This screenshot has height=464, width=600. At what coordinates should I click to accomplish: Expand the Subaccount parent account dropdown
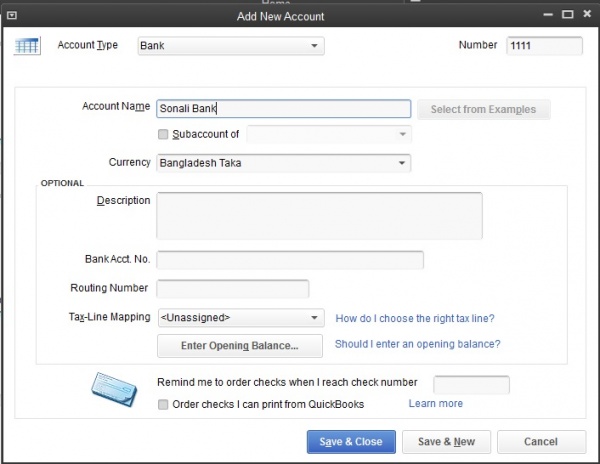coord(401,134)
